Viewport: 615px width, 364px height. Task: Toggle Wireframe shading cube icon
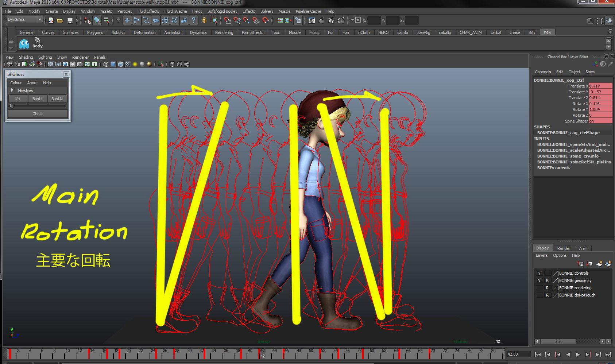pos(106,64)
